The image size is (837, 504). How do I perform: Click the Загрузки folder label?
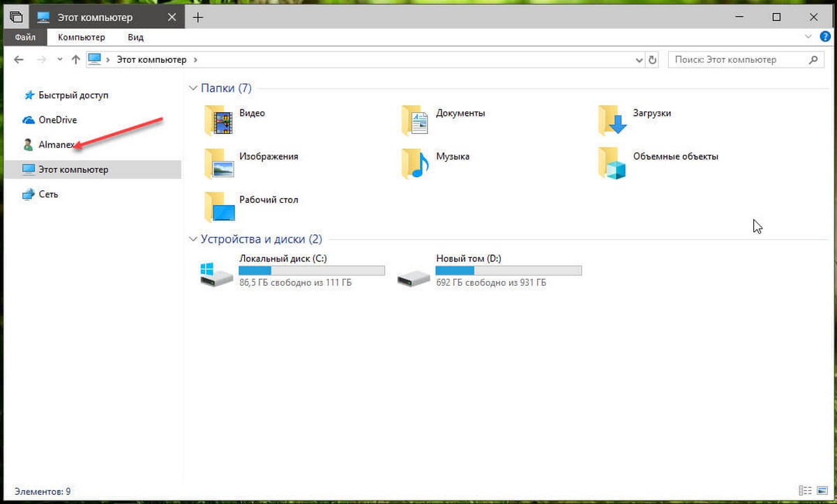(x=652, y=113)
